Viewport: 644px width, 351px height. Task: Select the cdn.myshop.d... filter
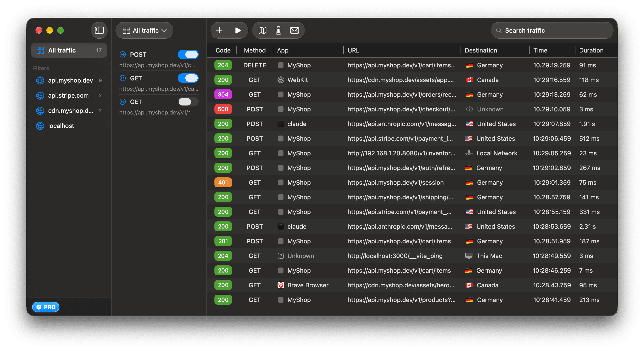(69, 111)
